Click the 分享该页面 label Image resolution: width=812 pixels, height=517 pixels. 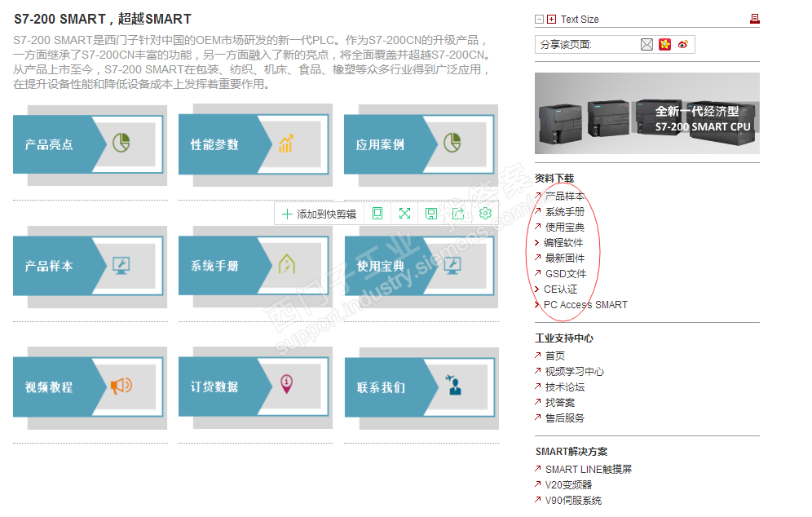click(566, 45)
